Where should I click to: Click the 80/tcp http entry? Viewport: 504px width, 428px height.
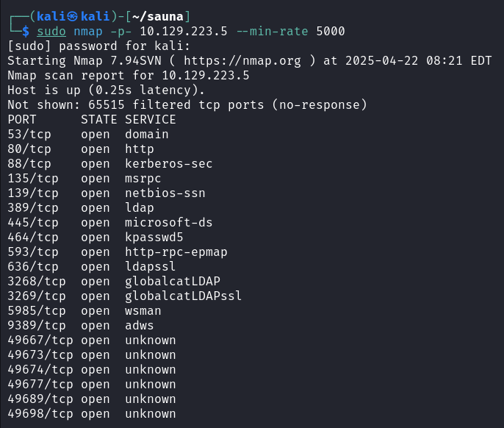click(81, 149)
